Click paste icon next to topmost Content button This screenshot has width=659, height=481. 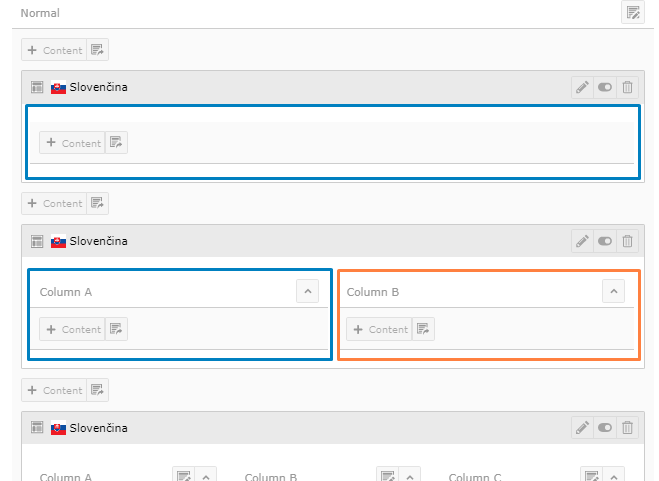[x=97, y=50]
